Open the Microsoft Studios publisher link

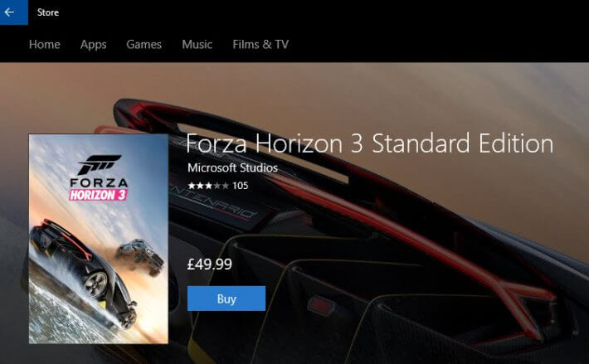coord(232,167)
